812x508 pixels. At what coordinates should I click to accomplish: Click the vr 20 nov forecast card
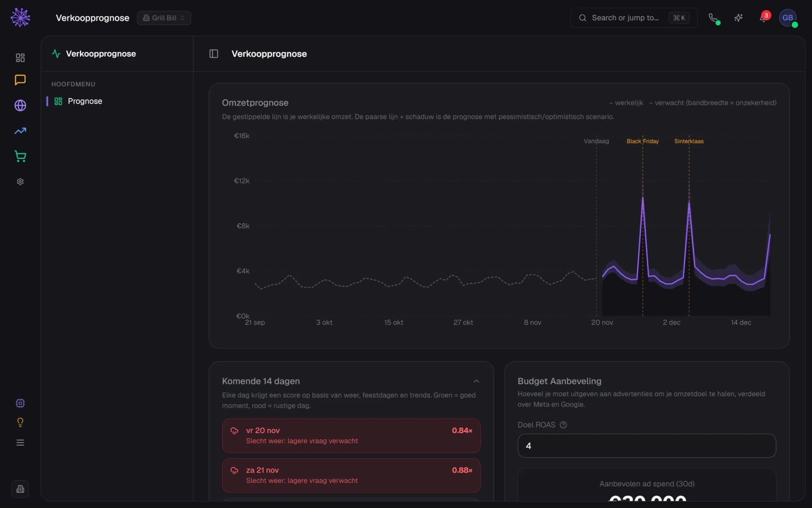pyautogui.click(x=351, y=436)
